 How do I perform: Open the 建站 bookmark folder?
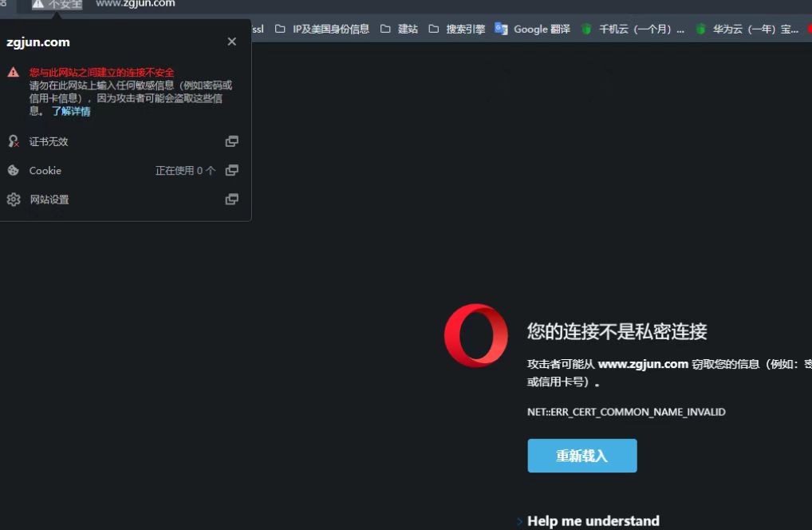[400, 29]
